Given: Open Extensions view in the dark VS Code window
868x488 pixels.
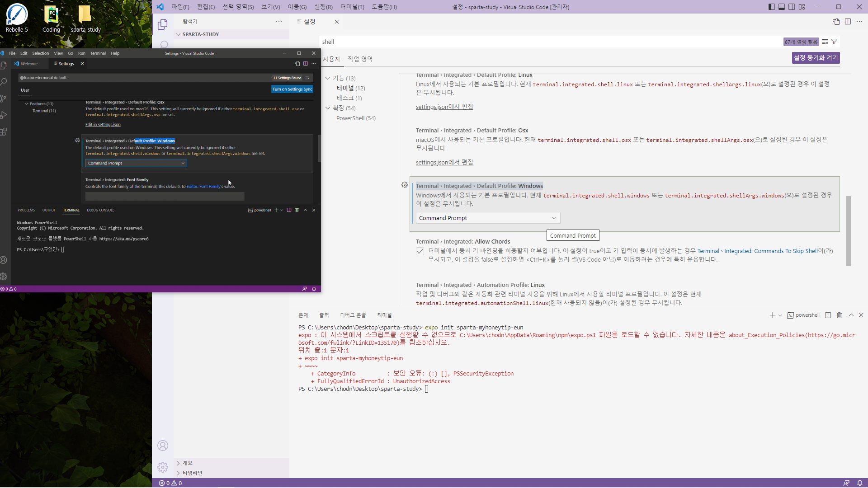Looking at the screenshot, I should pyautogui.click(x=4, y=132).
